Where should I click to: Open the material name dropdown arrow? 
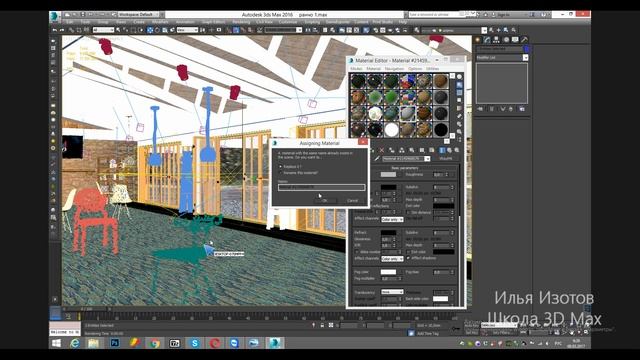pos(427,159)
